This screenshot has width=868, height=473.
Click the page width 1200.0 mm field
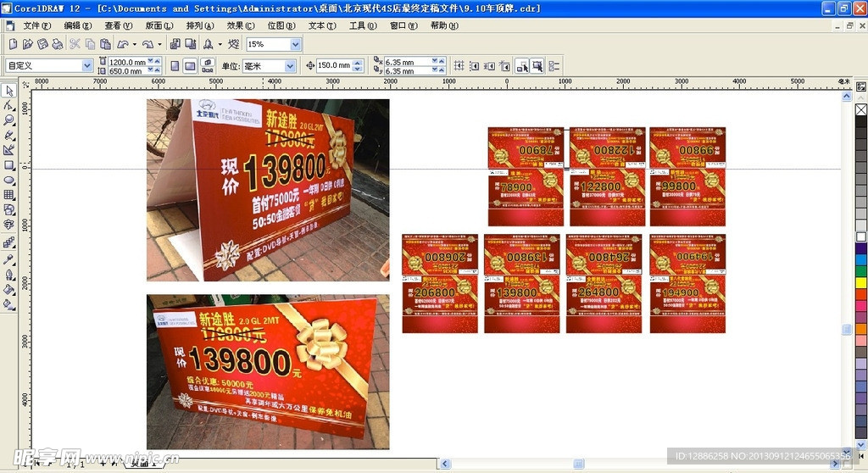[127, 62]
